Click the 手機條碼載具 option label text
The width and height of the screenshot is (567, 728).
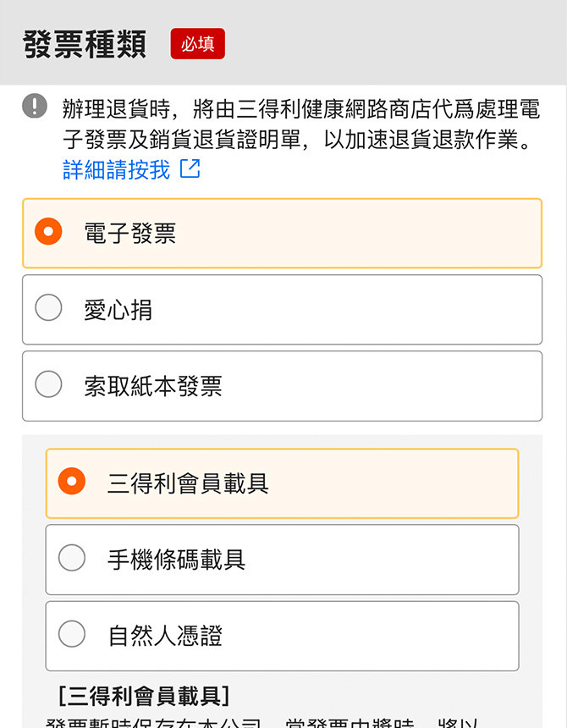coord(176,560)
